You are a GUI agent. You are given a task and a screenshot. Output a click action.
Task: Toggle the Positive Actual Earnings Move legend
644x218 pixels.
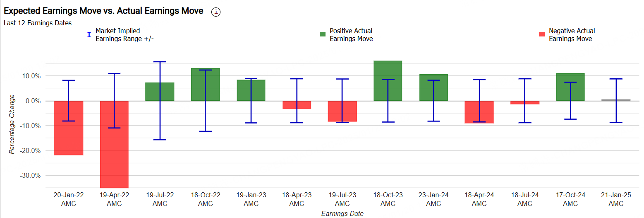pos(351,35)
